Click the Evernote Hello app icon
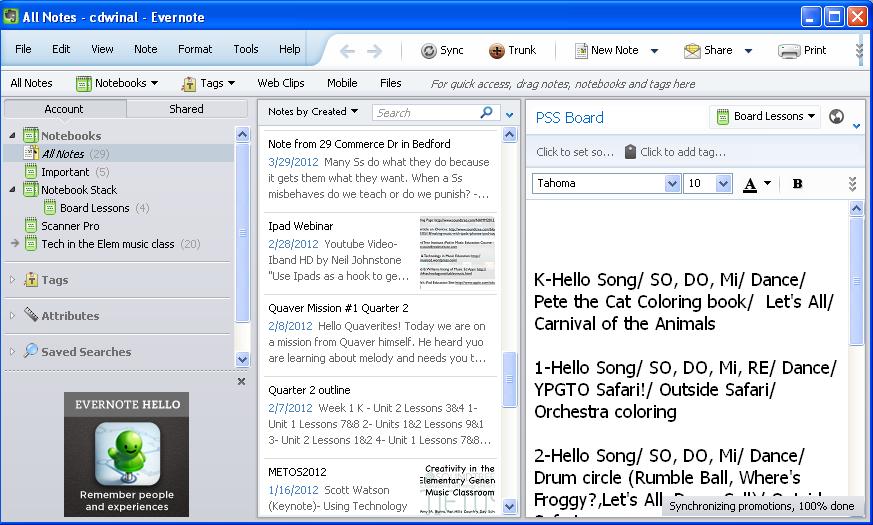This screenshot has width=873, height=525. pos(127,453)
